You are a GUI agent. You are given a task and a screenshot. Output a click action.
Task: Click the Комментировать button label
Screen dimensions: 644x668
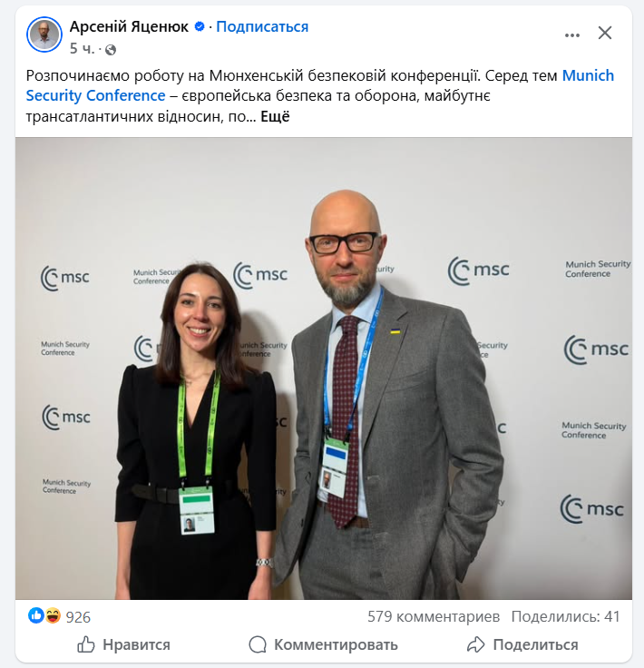(336, 644)
